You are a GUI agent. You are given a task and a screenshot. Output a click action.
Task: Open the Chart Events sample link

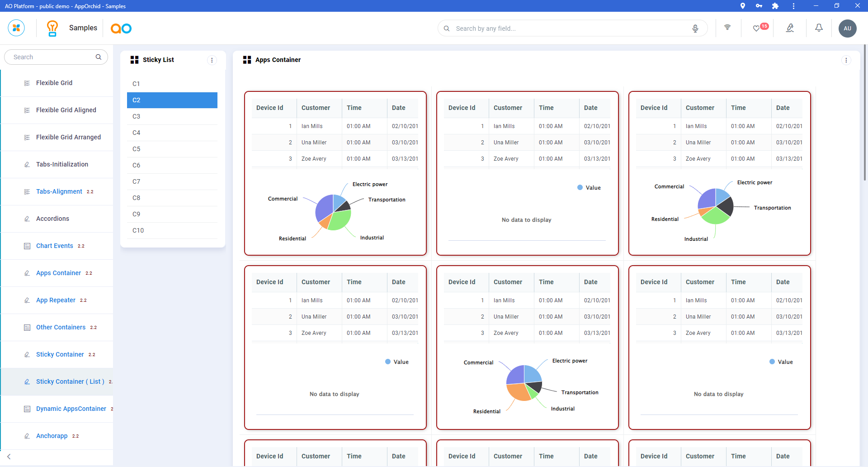click(54, 246)
